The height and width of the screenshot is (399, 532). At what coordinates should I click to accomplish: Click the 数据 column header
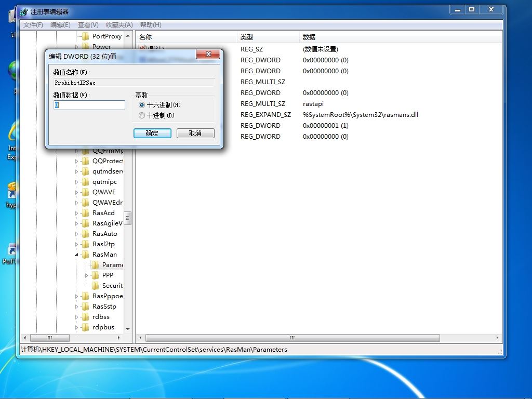point(401,37)
